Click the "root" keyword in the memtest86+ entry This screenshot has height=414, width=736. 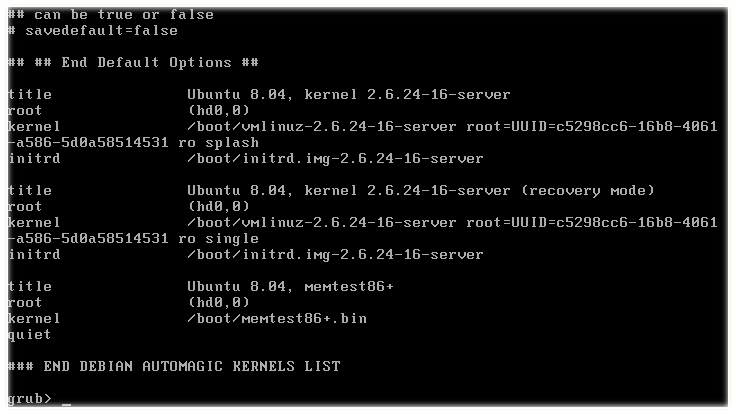(x=24, y=302)
